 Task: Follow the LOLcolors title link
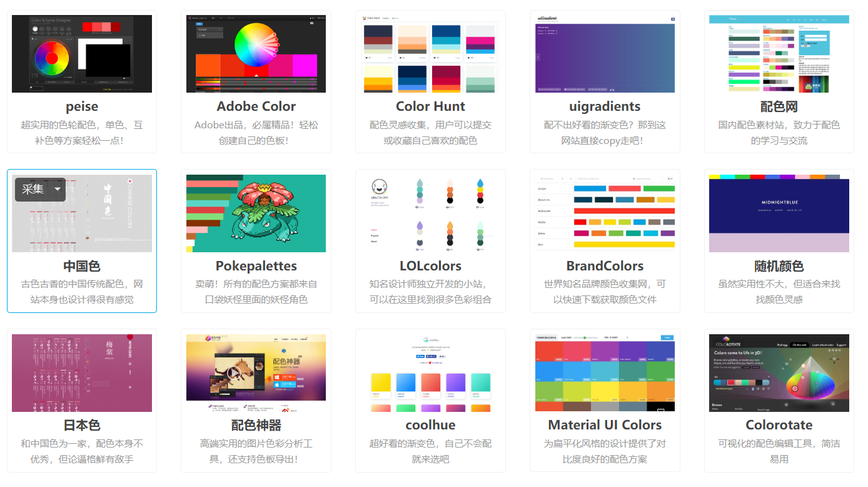(431, 266)
